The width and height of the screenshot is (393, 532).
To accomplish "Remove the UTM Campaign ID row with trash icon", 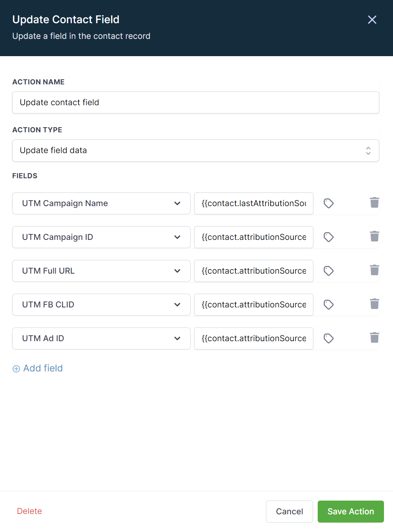I will pos(375,236).
